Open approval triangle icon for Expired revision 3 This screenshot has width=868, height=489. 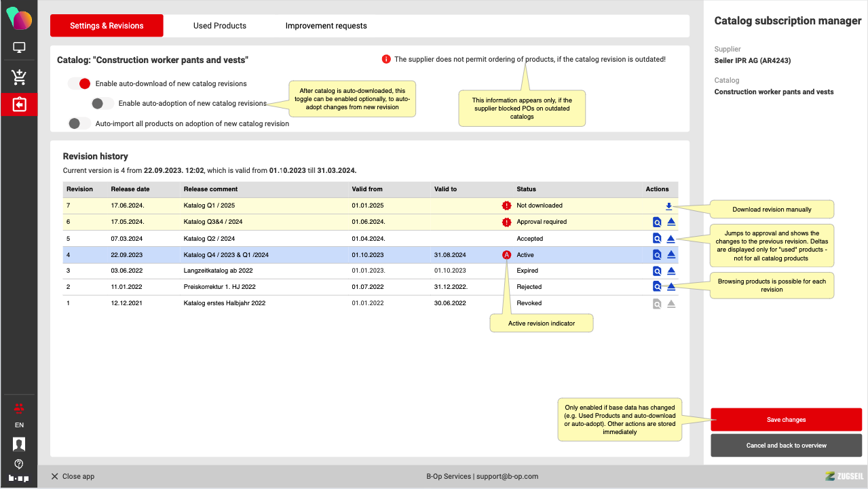(671, 271)
